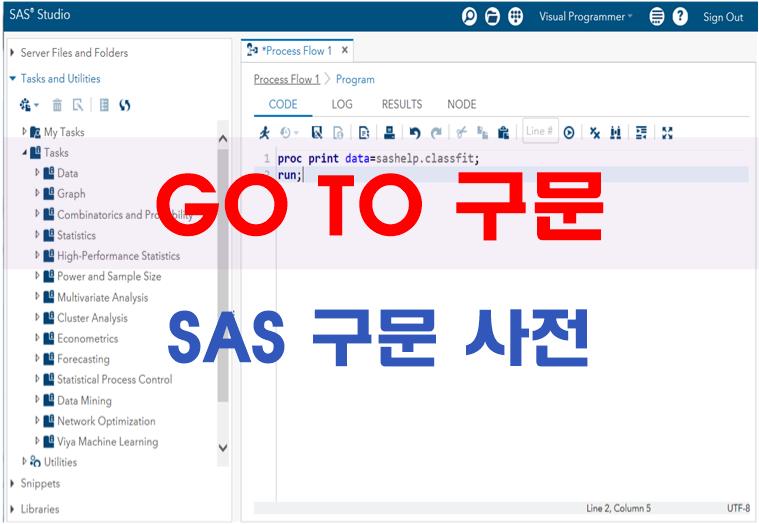Close the Process Flow 1 tab
This screenshot has width=759, height=524.
[x=345, y=50]
